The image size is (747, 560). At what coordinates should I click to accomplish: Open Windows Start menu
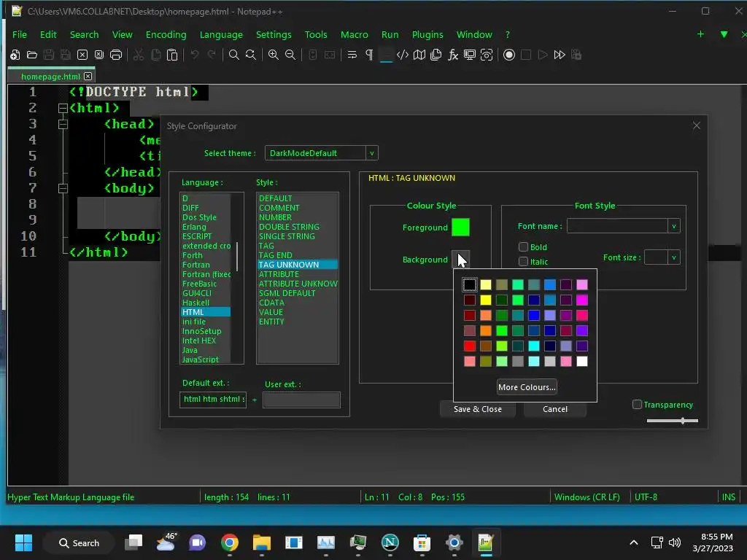click(x=23, y=542)
